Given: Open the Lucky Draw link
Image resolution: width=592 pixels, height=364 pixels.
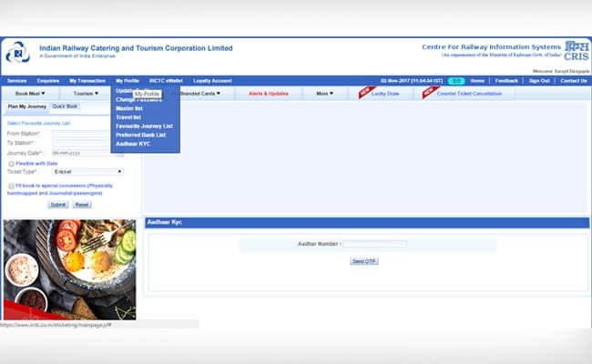Looking at the screenshot, I should coord(385,94).
